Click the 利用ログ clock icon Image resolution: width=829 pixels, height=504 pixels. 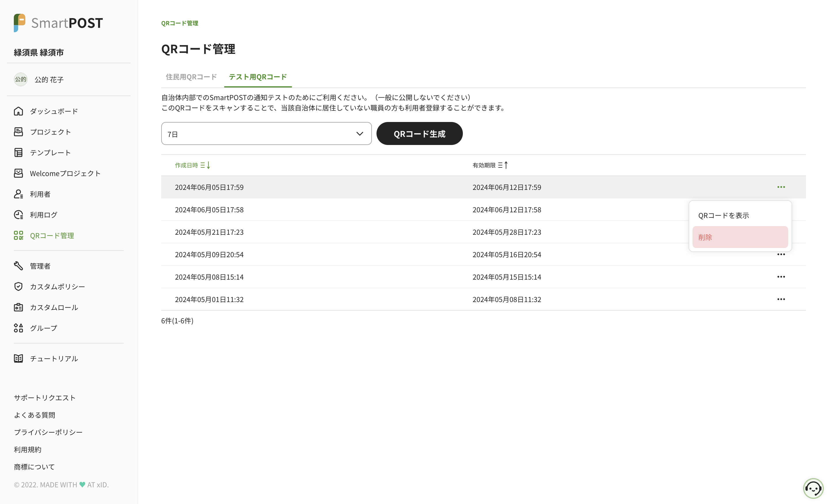click(18, 215)
